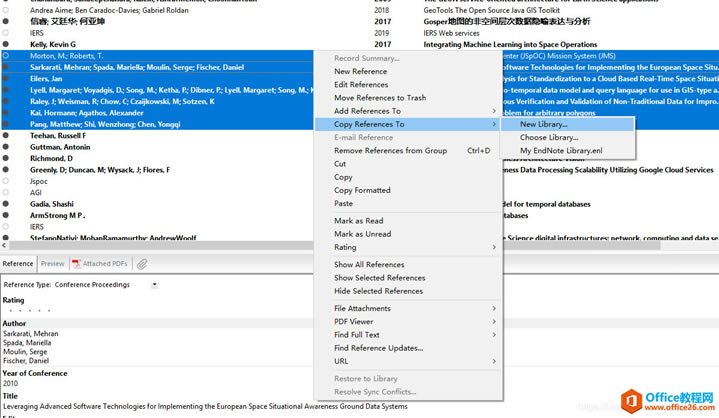Click IERS Web services title cell
The height and width of the screenshot is (418, 719).
451,33
